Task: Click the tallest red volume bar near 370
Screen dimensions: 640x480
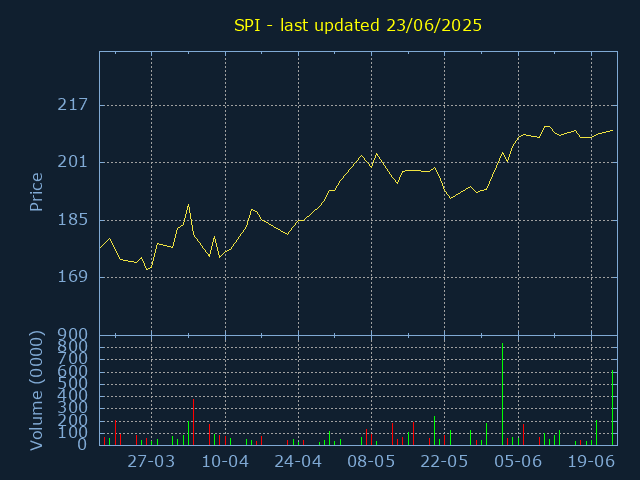Action: [x=193, y=422]
